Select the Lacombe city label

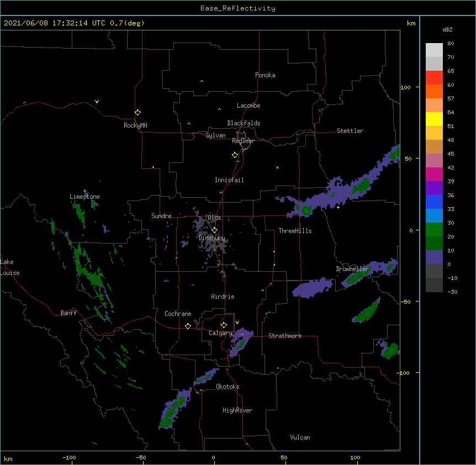tap(248, 105)
